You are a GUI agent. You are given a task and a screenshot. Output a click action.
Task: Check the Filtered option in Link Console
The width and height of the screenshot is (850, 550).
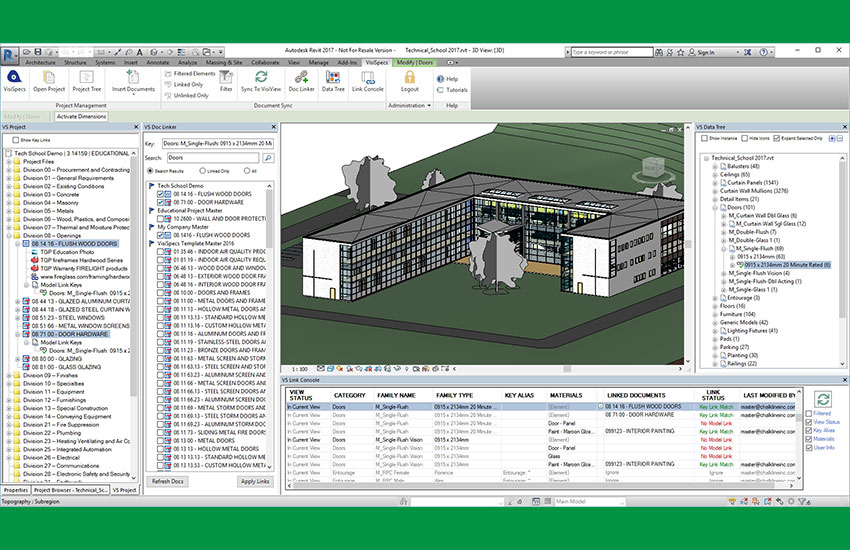click(810, 413)
